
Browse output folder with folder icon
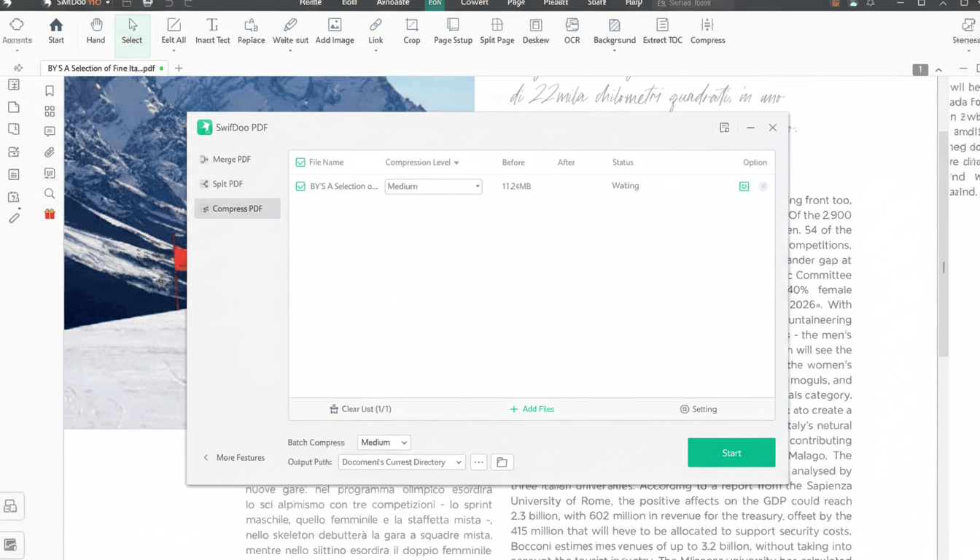(502, 462)
